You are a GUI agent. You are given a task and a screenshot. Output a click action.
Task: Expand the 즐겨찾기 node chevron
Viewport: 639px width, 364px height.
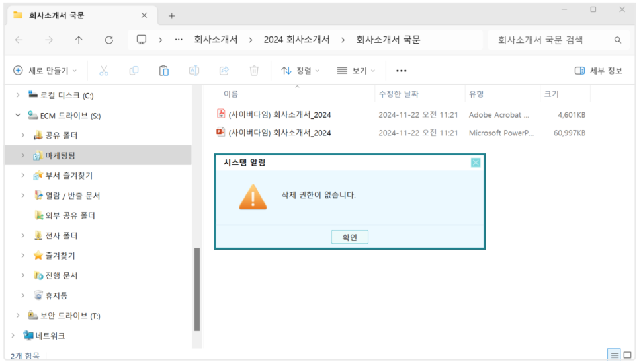tap(22, 256)
